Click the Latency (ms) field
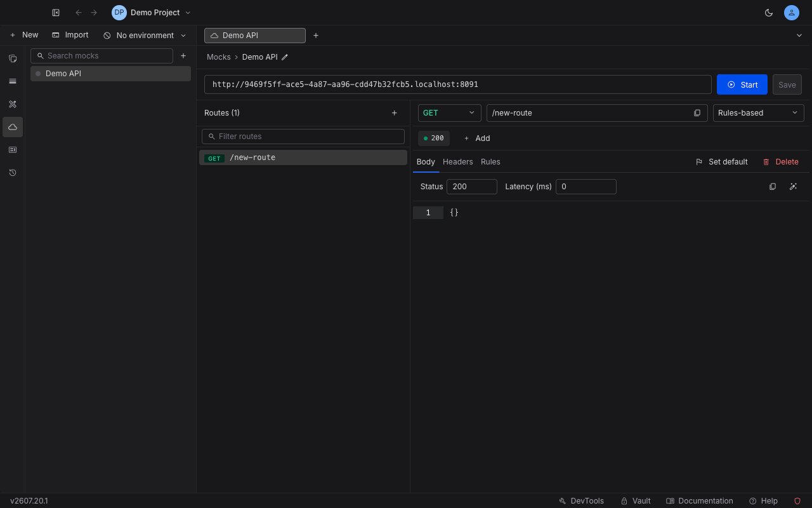 [586, 187]
